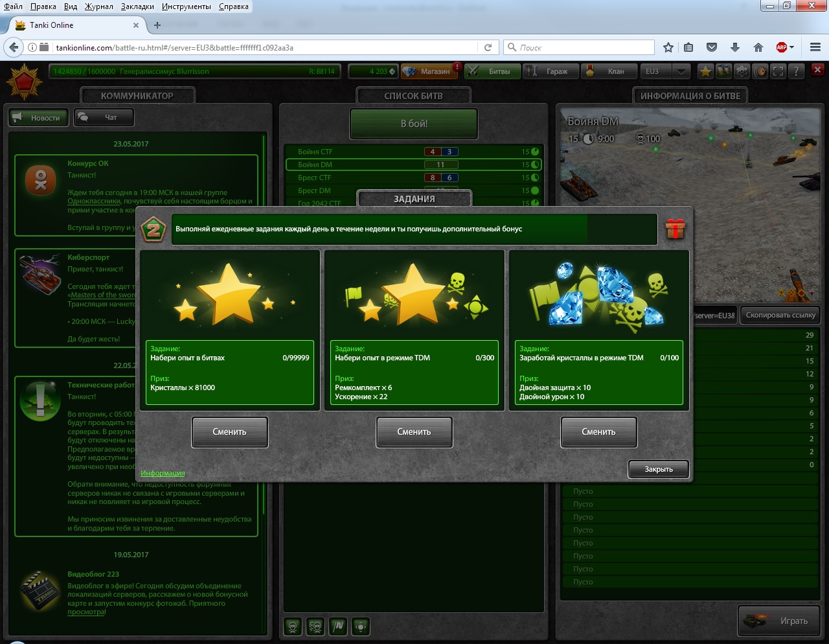Click the sound speaker icon in the top bar
This screenshot has width=829, height=644.
pos(761,71)
